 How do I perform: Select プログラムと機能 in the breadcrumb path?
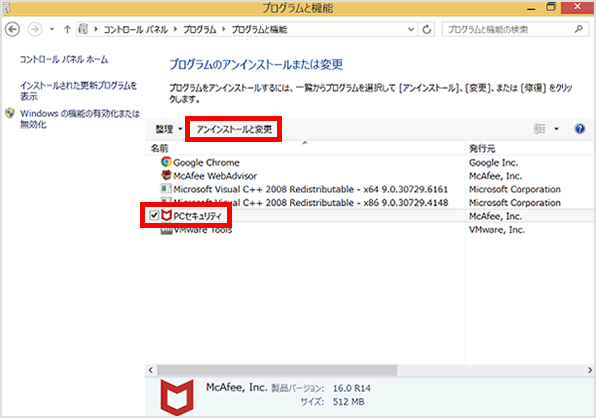coord(259,30)
